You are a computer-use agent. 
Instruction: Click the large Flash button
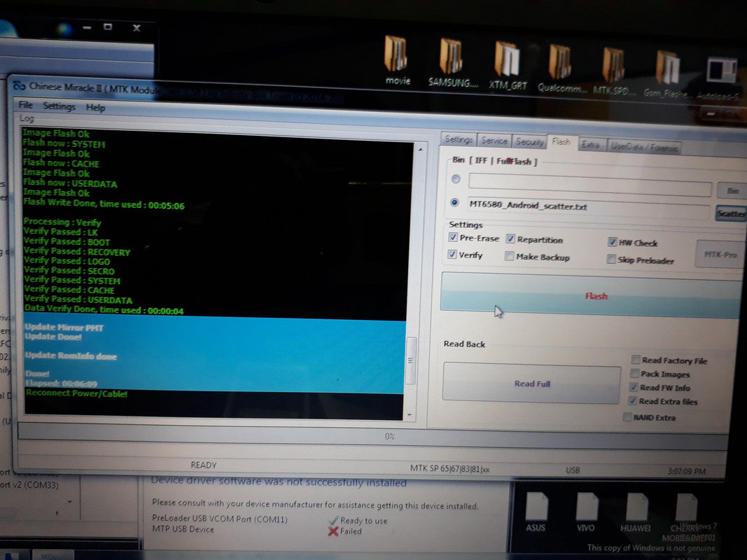click(x=592, y=295)
